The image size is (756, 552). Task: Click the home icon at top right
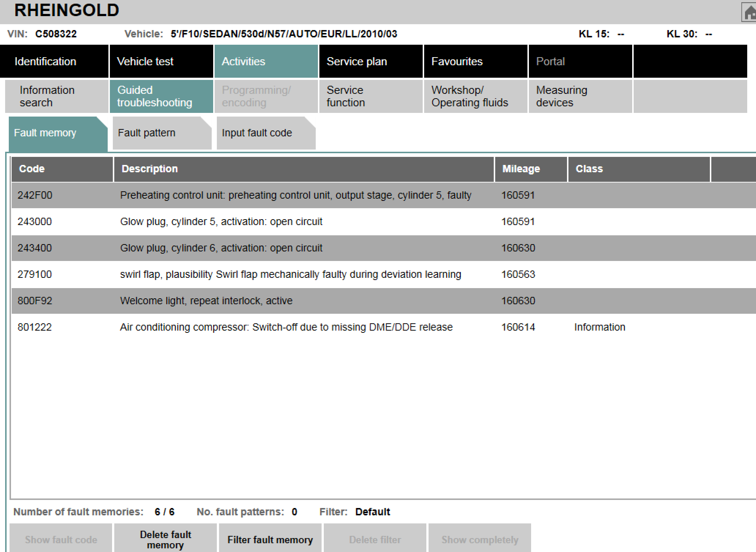pyautogui.click(x=749, y=12)
